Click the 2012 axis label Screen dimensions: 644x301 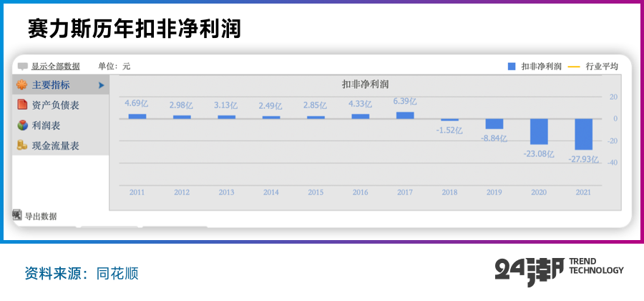(182, 193)
